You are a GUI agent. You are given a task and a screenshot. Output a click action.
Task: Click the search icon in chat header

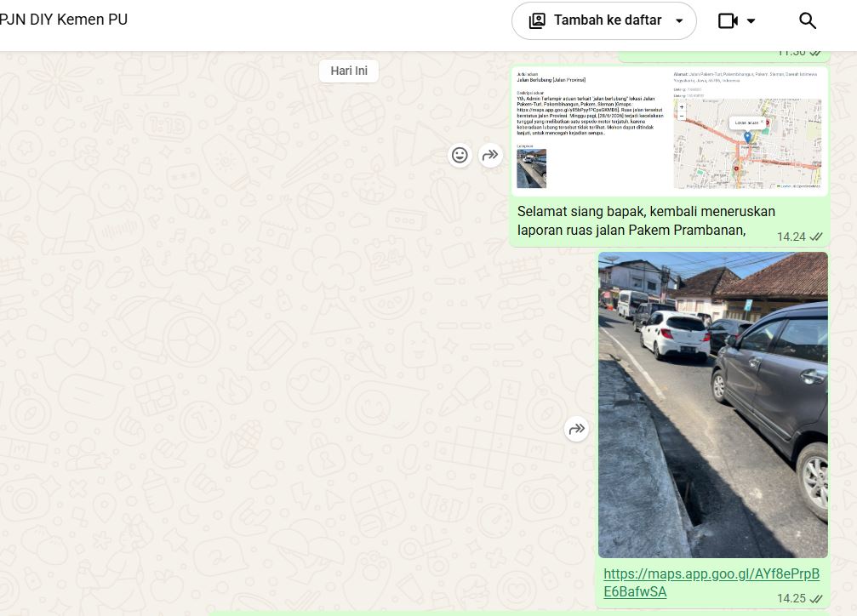coord(808,20)
